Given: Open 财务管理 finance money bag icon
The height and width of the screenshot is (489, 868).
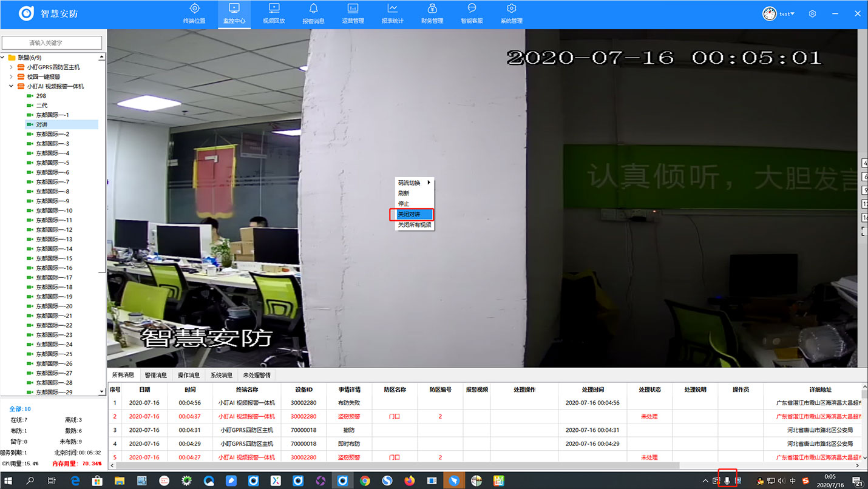Looking at the screenshot, I should point(432,14).
